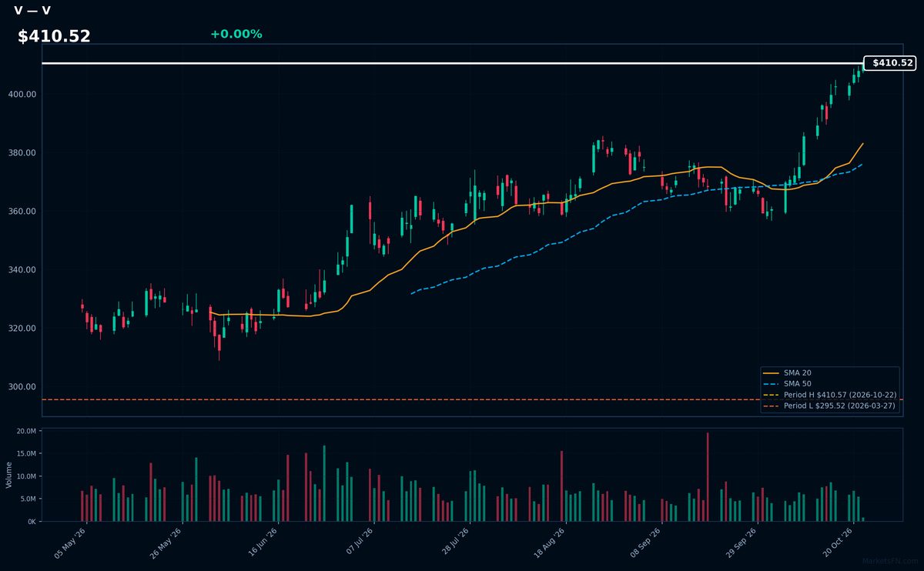Click the 340.00 price axis label

point(22,270)
